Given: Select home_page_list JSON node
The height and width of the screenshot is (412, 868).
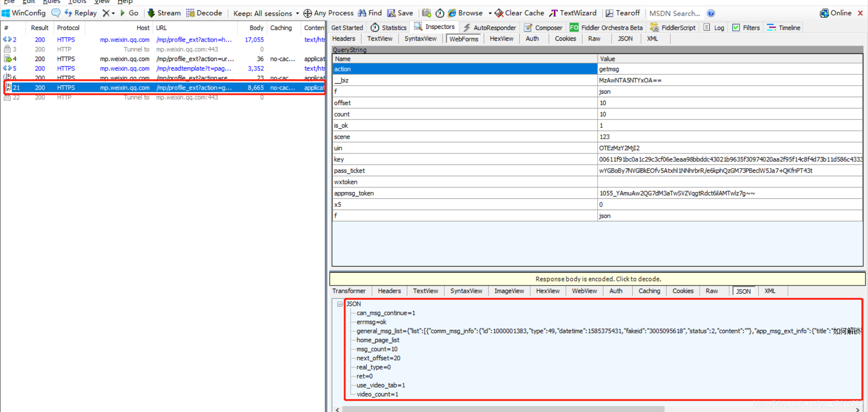Looking at the screenshot, I should 378,340.
